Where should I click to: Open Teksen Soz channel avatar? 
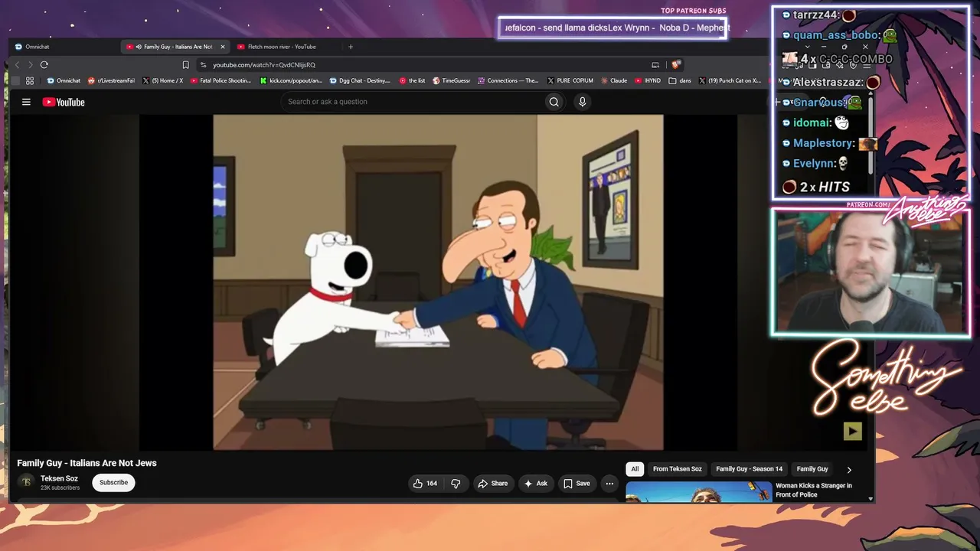click(27, 482)
